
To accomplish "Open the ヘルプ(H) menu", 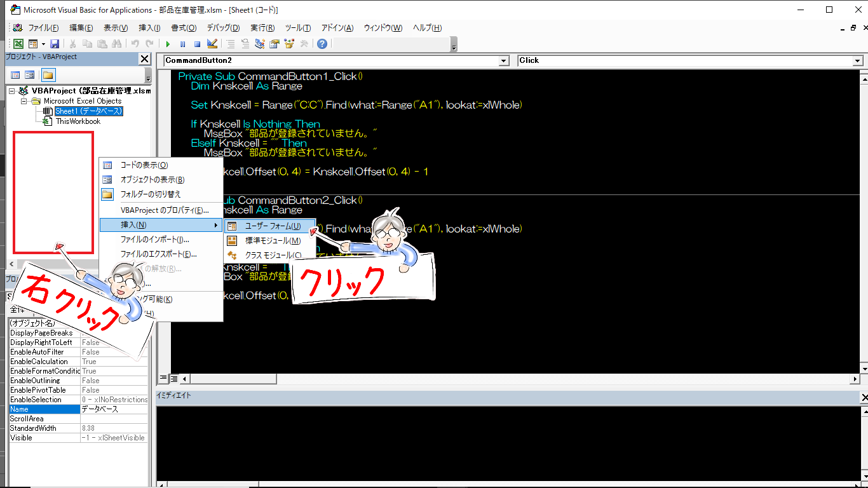I will [x=427, y=28].
